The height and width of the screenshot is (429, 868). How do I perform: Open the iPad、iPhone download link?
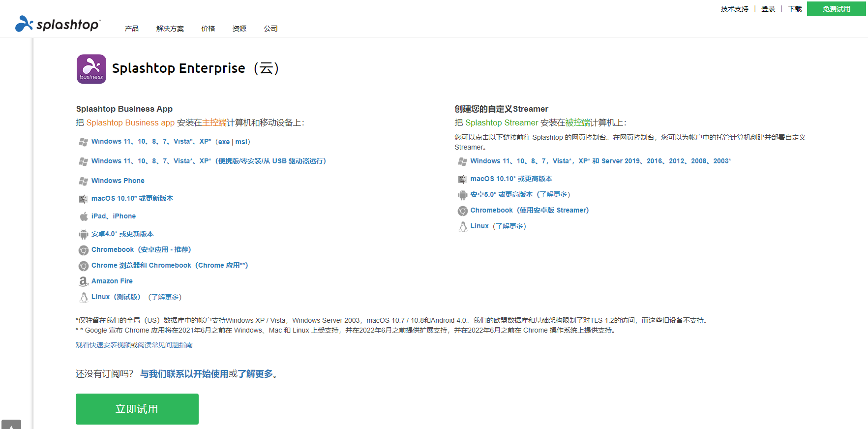(x=114, y=216)
